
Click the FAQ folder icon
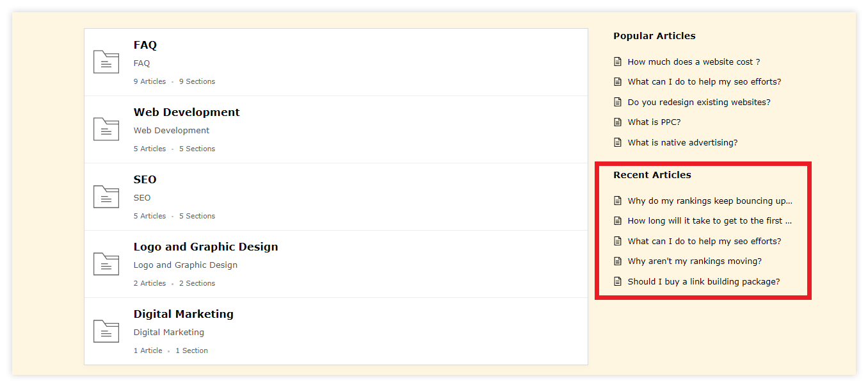tap(106, 62)
